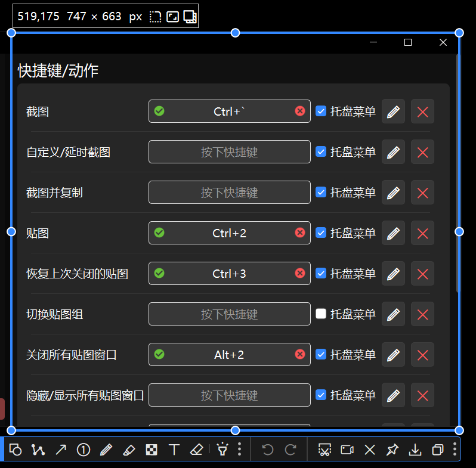Select the pencil tool in bottom toolbar
Viewport: 476px width, 468px height.
coord(106,450)
